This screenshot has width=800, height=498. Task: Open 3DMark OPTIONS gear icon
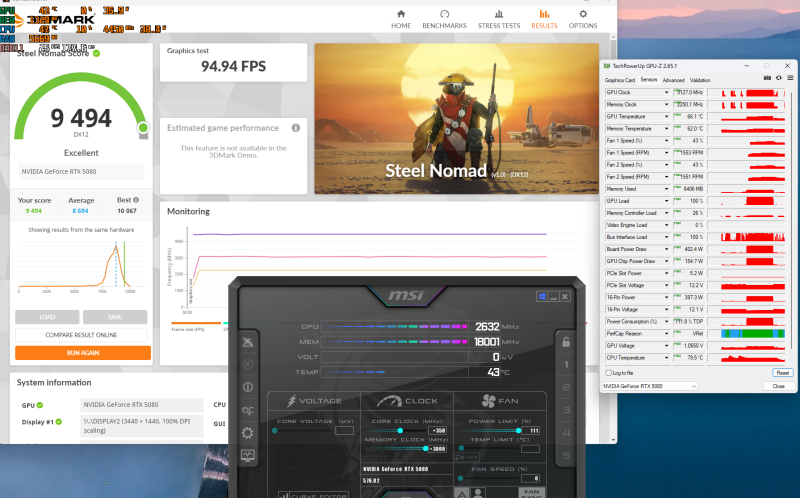[583, 14]
